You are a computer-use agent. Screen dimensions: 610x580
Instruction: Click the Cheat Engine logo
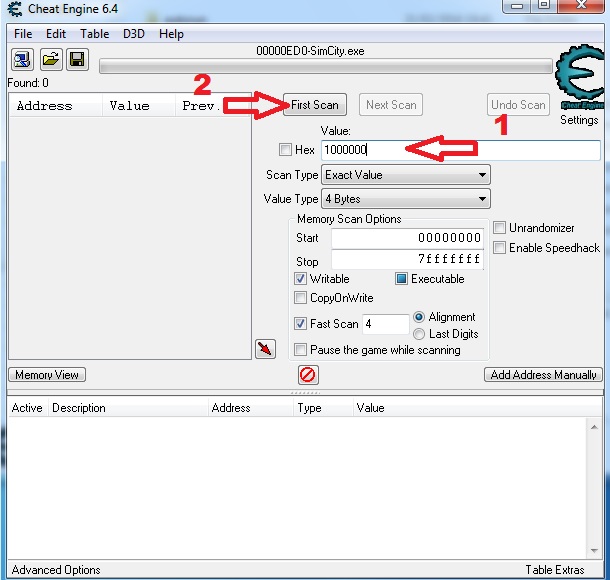coord(580,77)
